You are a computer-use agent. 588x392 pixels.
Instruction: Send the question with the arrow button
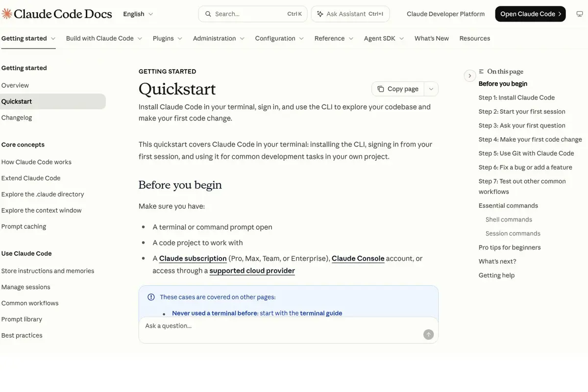428,334
